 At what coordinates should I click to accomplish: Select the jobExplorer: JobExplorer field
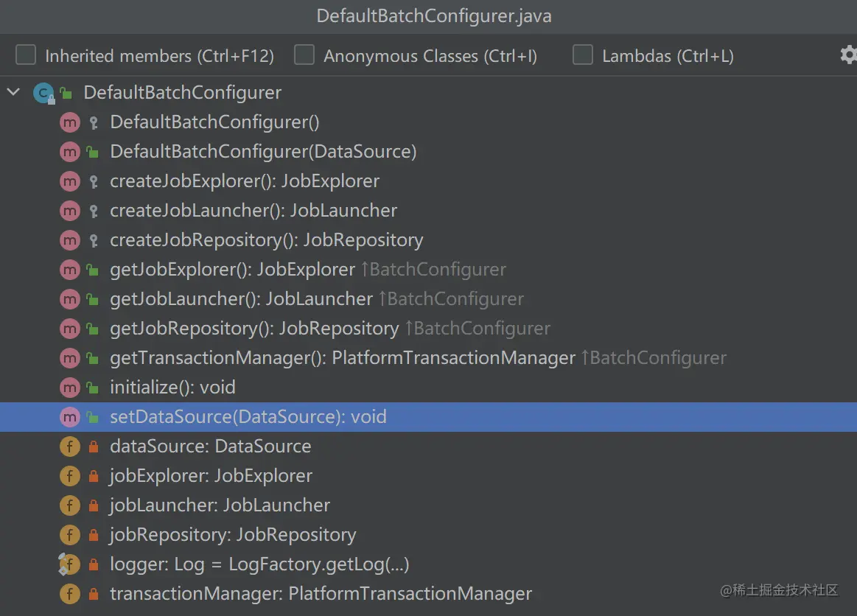[429, 476]
